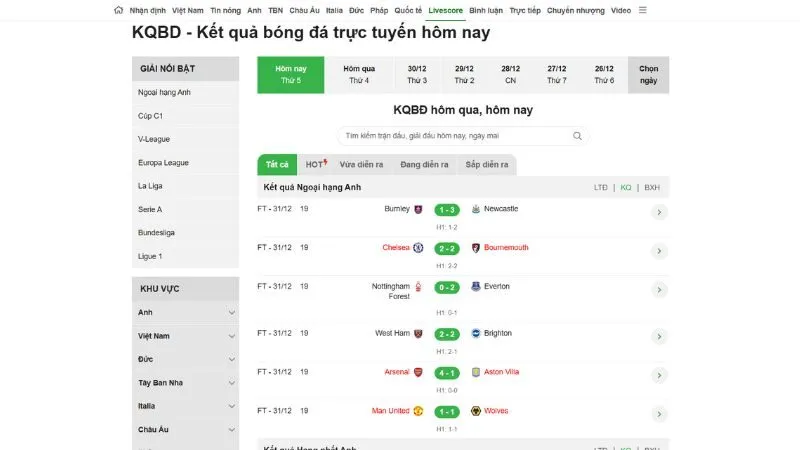This screenshot has width=800, height=450.
Task: Click the Arsenal club crest
Action: (418, 372)
